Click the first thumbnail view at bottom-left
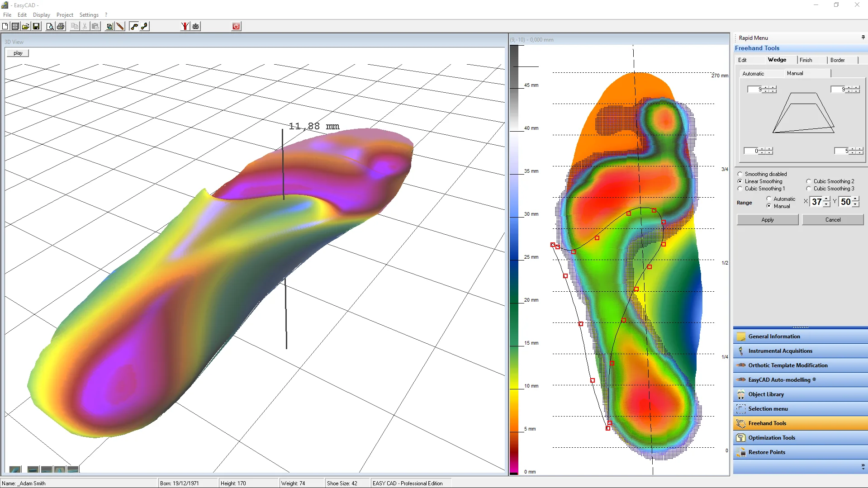Screen dimensions: 868x488 point(15,469)
